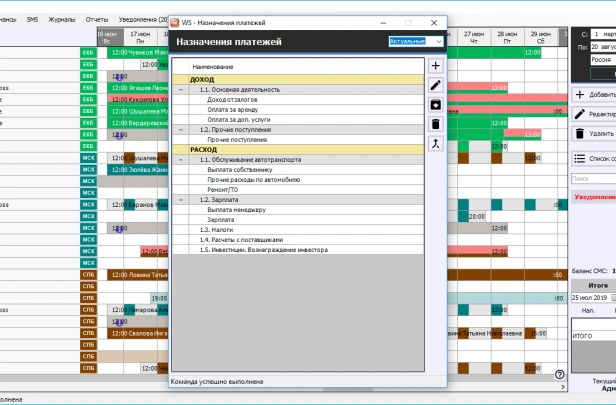Collapse the 1.2. Прочие поступления group
Image resolution: width=616 pixels, height=405 pixels.
click(x=181, y=129)
